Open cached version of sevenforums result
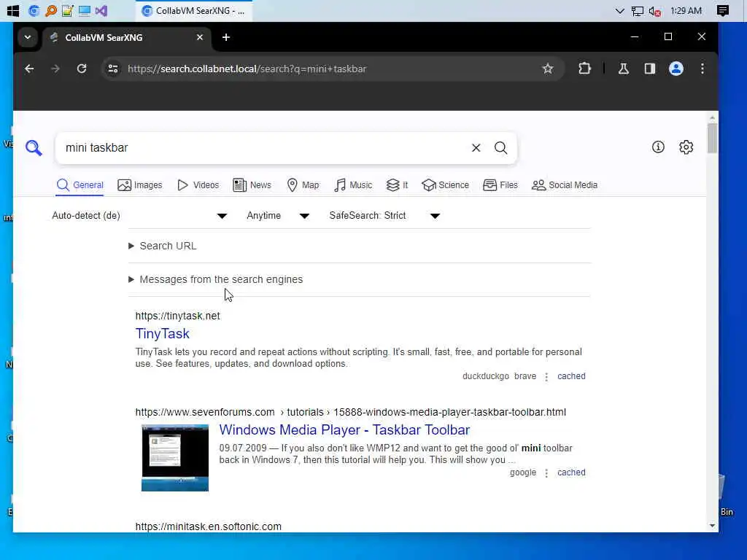The image size is (747, 560). click(x=571, y=472)
